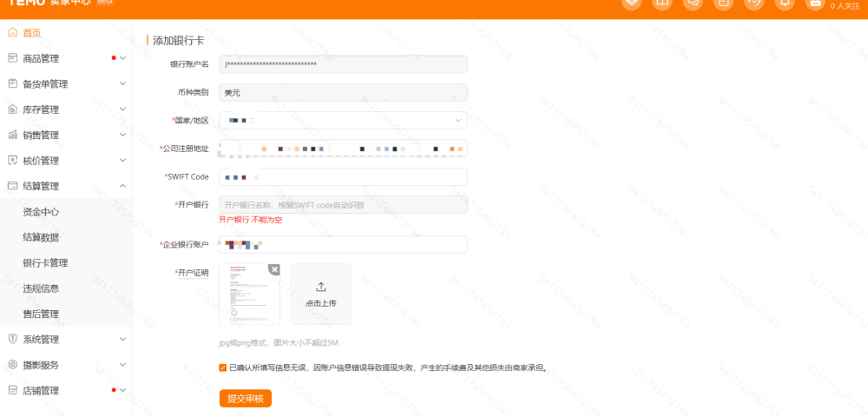The height and width of the screenshot is (417, 868).
Task: Expand the 店铺管理 menu chevron
Action: 122,390
